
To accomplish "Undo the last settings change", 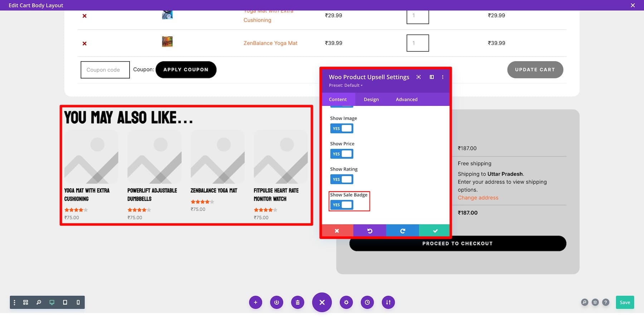I will pos(370,231).
